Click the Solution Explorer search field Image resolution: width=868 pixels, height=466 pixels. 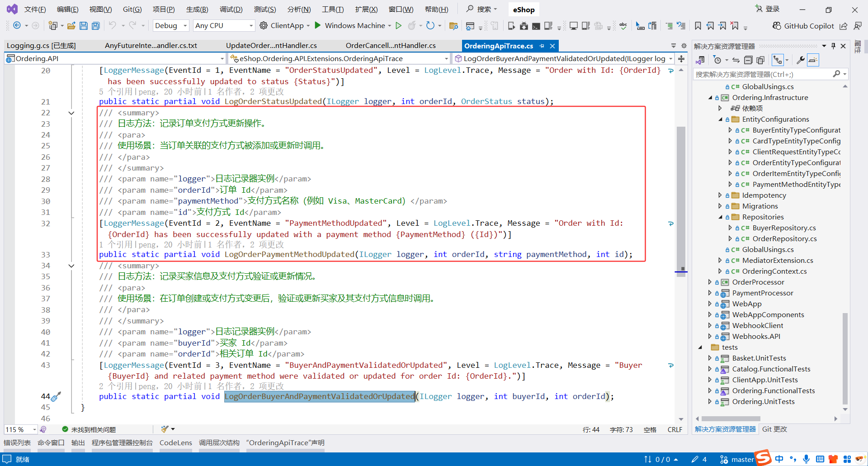(770, 74)
